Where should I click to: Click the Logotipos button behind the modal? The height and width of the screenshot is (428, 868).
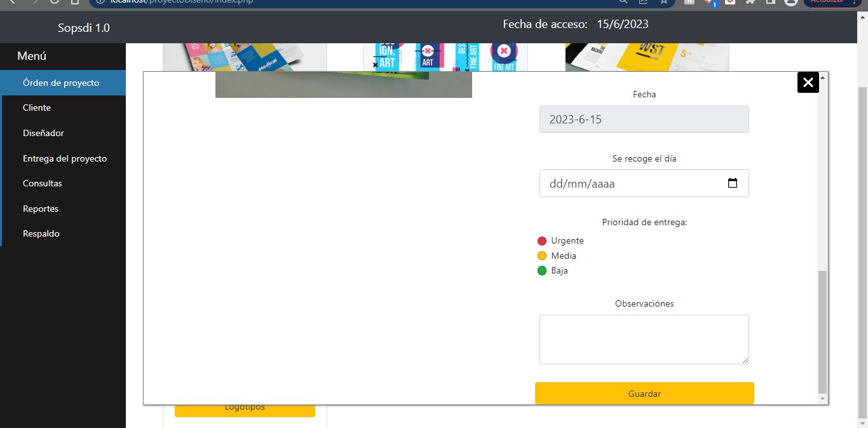(245, 410)
